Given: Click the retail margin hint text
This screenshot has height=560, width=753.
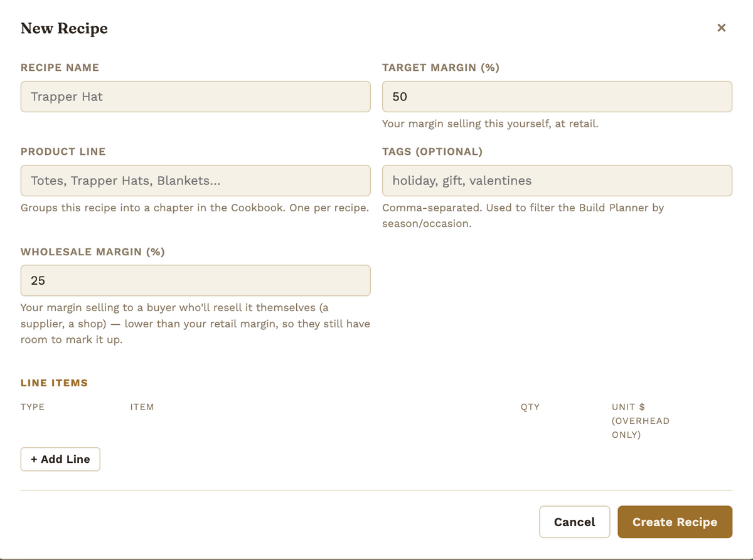Looking at the screenshot, I should click(x=490, y=124).
